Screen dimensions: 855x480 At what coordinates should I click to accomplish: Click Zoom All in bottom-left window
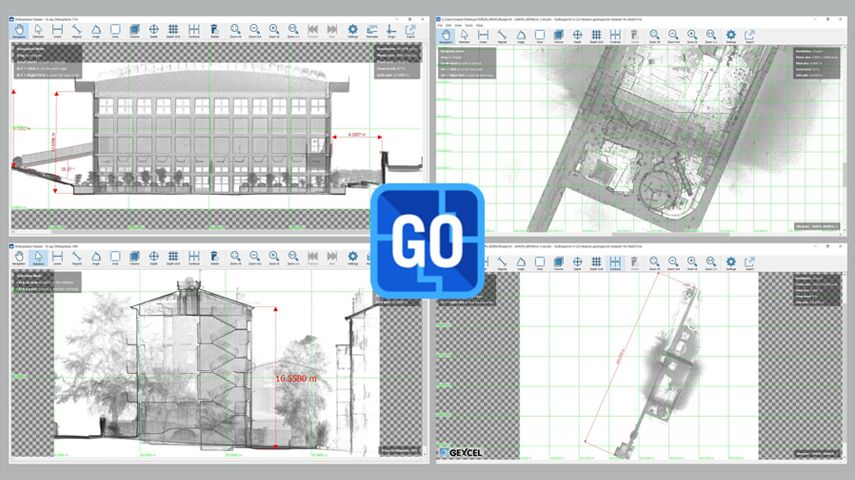click(x=235, y=258)
